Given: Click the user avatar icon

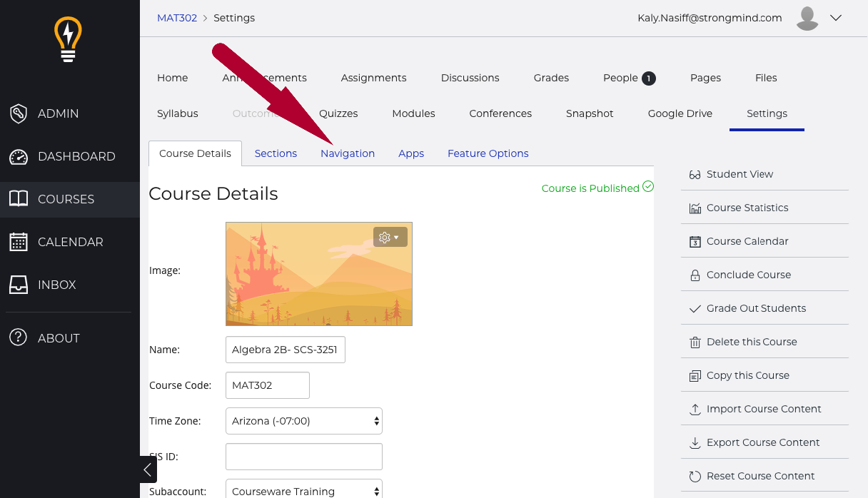Looking at the screenshot, I should [x=807, y=18].
